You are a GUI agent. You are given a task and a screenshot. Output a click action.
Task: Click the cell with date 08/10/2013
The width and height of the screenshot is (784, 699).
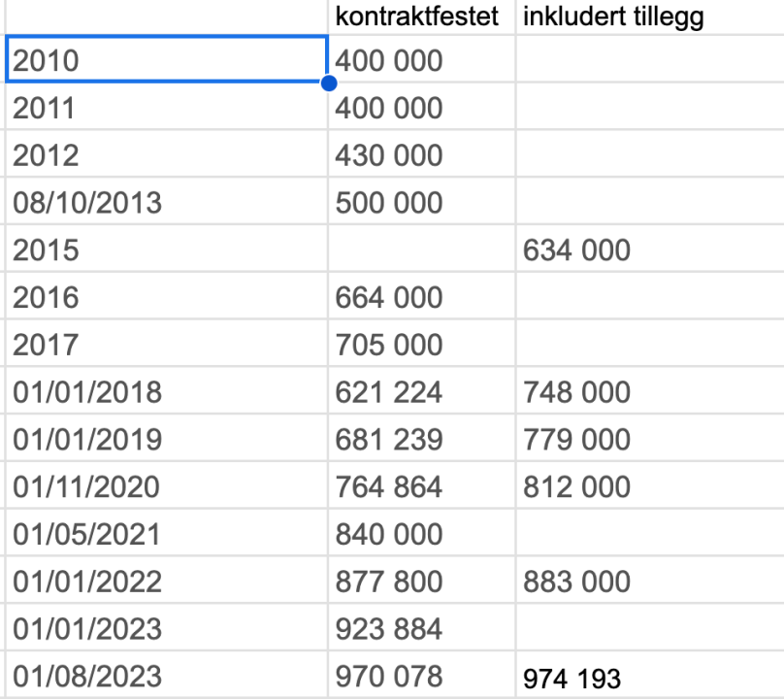tap(165, 203)
